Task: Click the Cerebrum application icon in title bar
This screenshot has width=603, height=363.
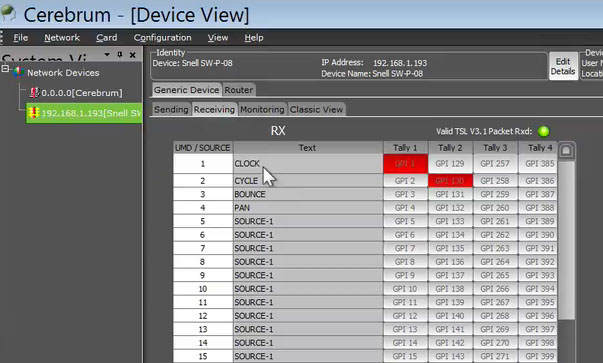Action: [8, 13]
